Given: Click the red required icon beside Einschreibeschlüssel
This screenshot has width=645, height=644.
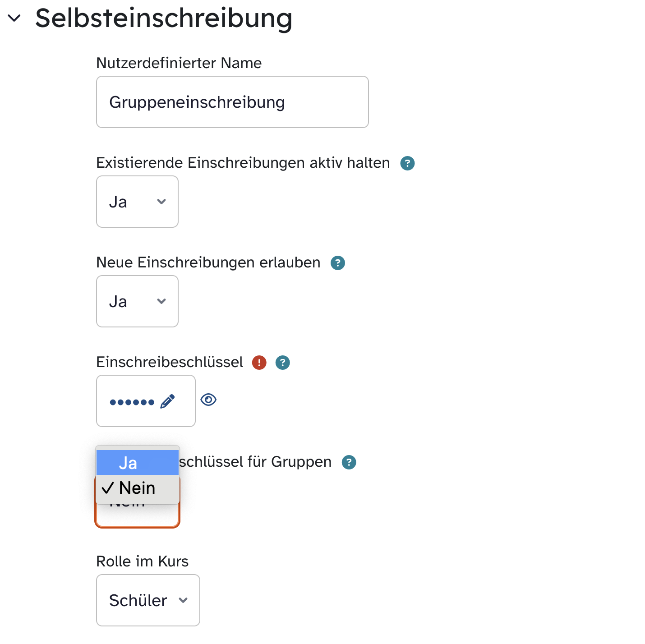Looking at the screenshot, I should pos(259,363).
